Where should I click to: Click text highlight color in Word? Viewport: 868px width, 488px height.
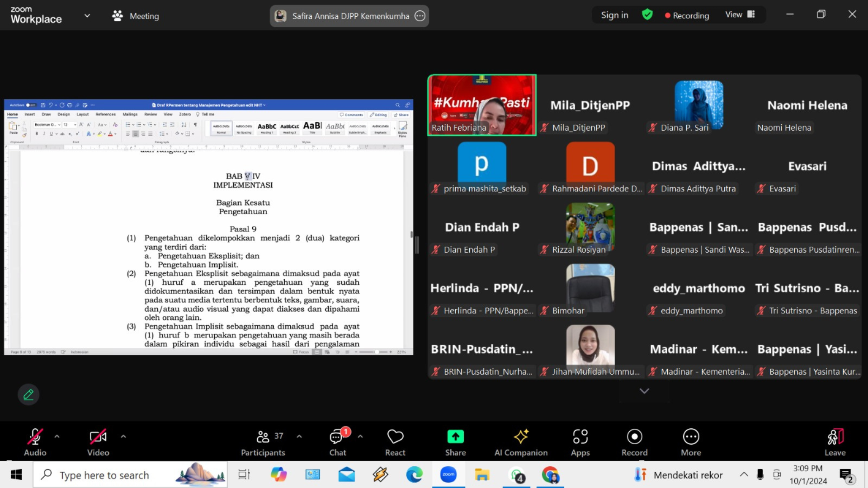coord(100,134)
